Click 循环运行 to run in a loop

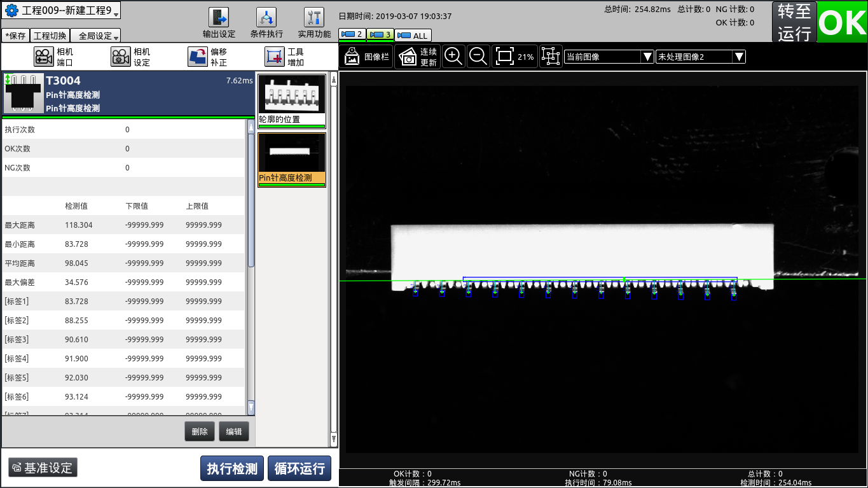(300, 468)
